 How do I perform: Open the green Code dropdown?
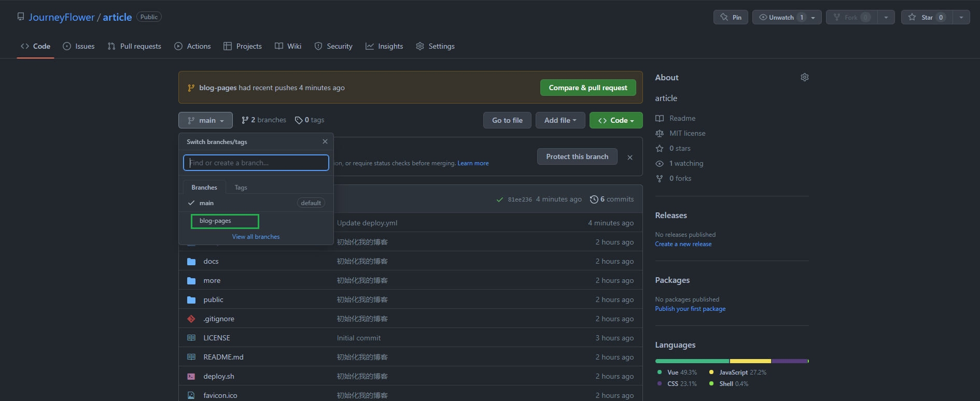(x=616, y=120)
